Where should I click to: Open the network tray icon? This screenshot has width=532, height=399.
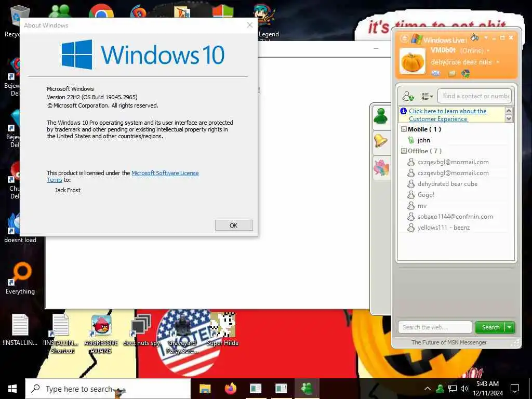(x=453, y=389)
